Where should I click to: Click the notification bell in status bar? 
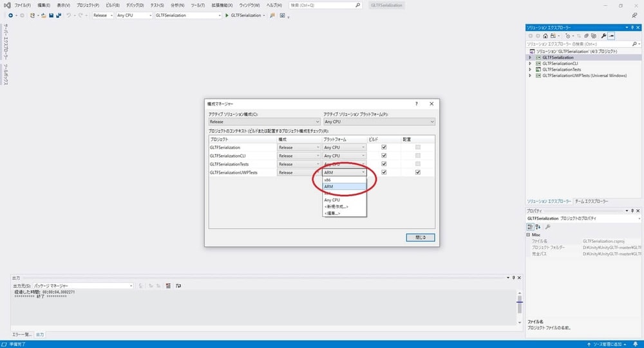pyautogui.click(x=636, y=344)
